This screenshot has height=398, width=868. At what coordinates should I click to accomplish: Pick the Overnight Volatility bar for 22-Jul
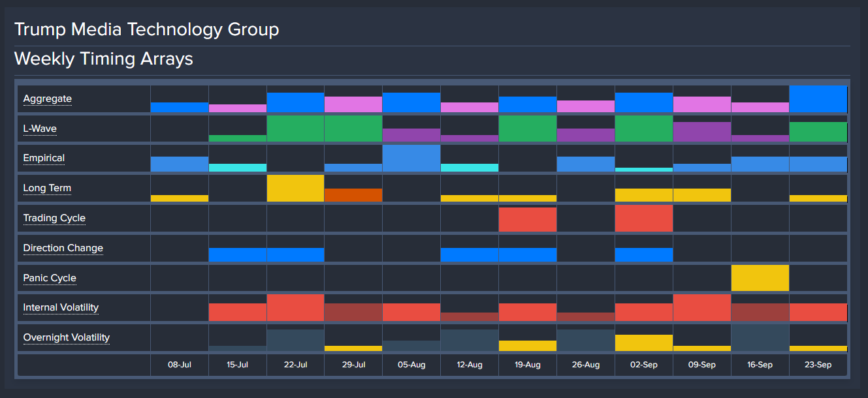point(296,341)
